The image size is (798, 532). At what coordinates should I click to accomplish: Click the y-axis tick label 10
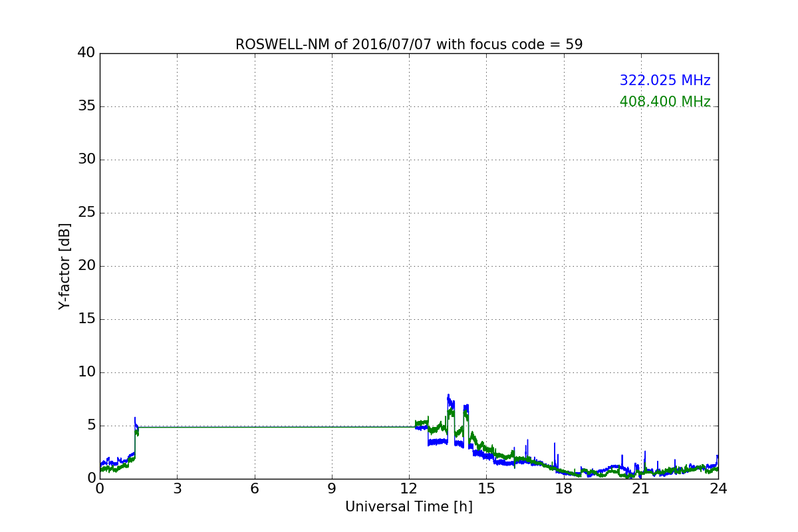coord(86,372)
